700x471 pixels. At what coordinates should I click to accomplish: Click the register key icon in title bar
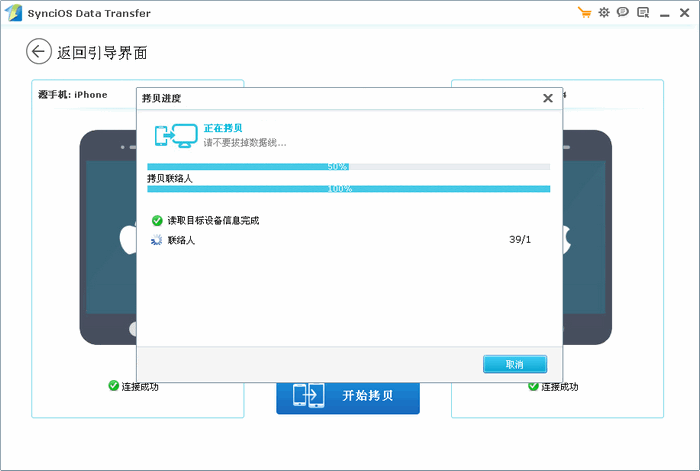coord(643,13)
